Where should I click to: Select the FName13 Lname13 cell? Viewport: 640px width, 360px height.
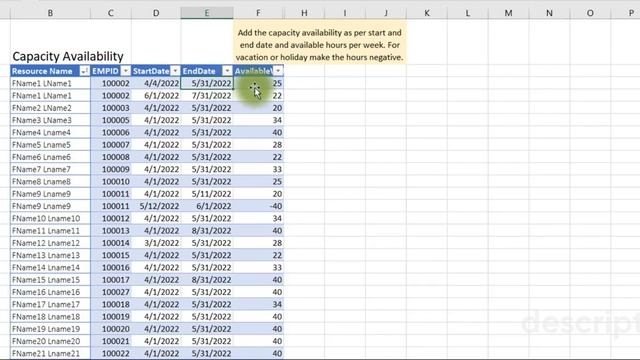coord(50,255)
